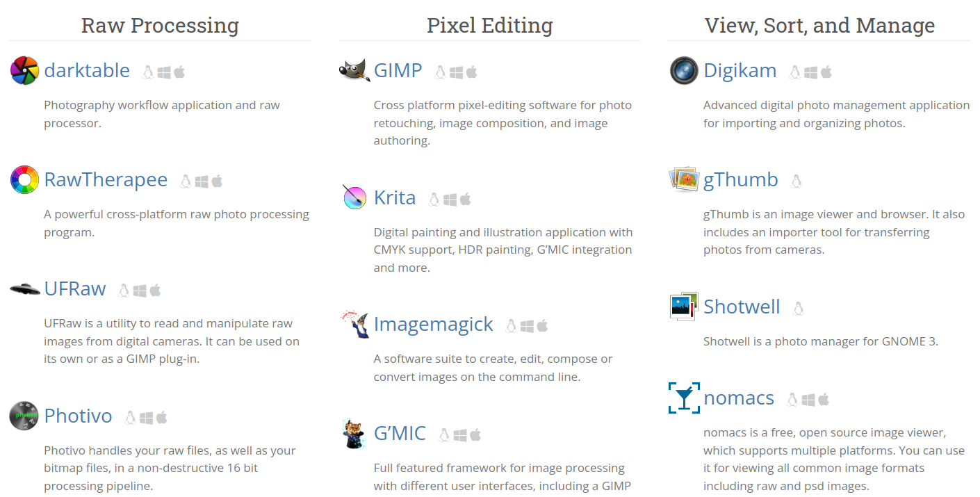The width and height of the screenshot is (980, 497).
Task: Click the GIMP Wilber mascot icon
Action: tap(354, 71)
